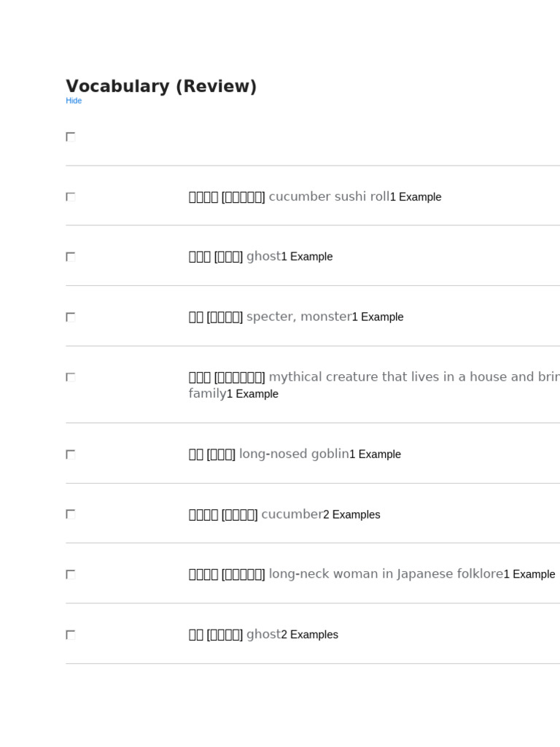Expand 1 Example for long-nosed goblin
This screenshot has height=747, width=560.
pos(376,454)
